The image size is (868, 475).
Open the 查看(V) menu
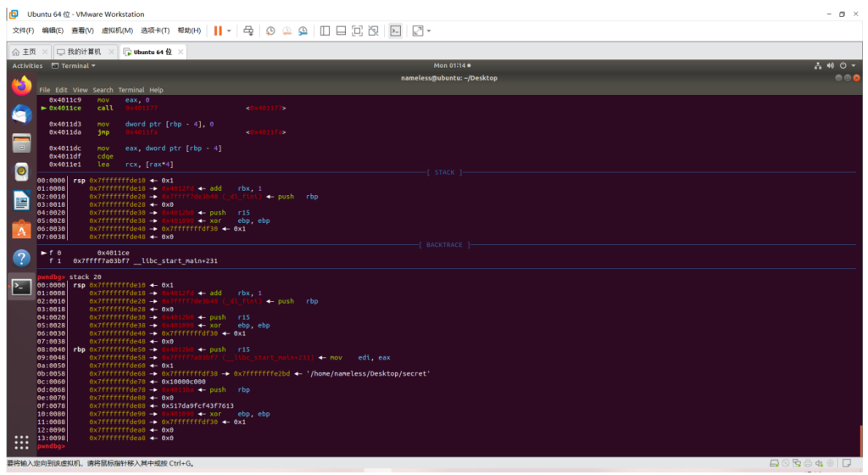coord(82,31)
